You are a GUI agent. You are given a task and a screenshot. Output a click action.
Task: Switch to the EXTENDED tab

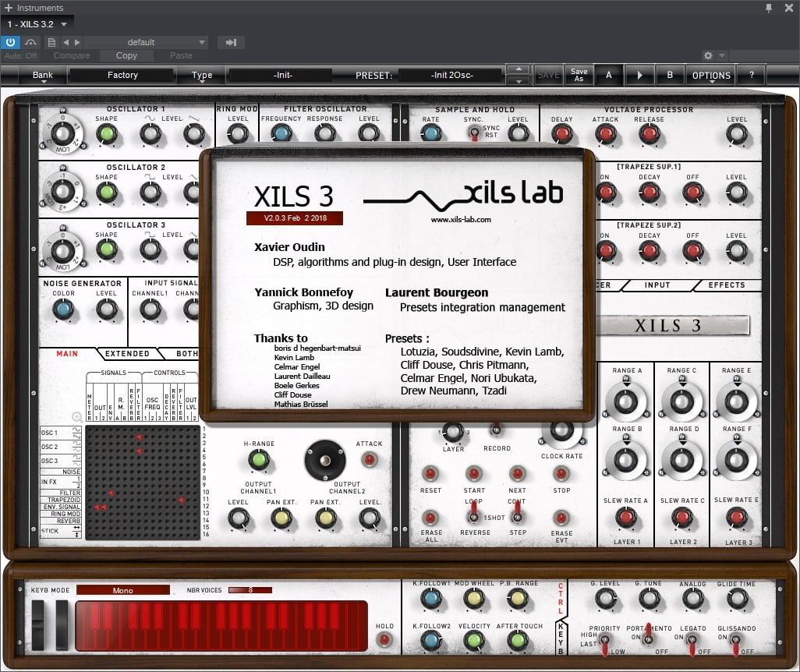(127, 354)
